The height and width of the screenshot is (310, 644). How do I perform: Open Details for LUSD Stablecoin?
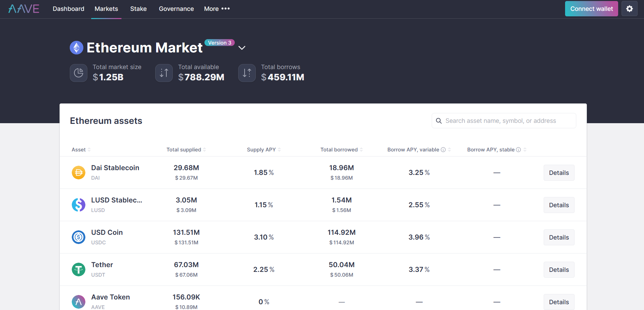[x=559, y=205]
